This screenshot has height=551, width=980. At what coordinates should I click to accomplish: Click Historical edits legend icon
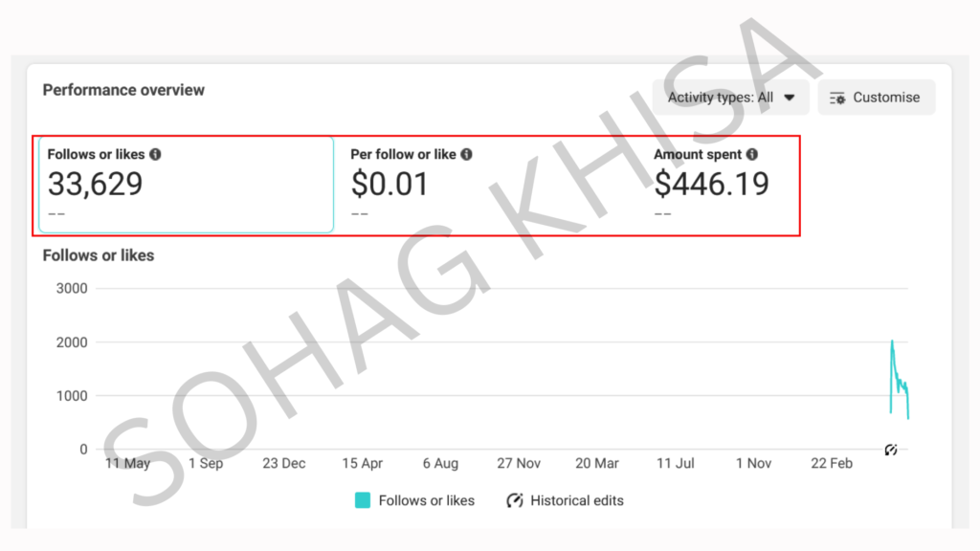(514, 500)
